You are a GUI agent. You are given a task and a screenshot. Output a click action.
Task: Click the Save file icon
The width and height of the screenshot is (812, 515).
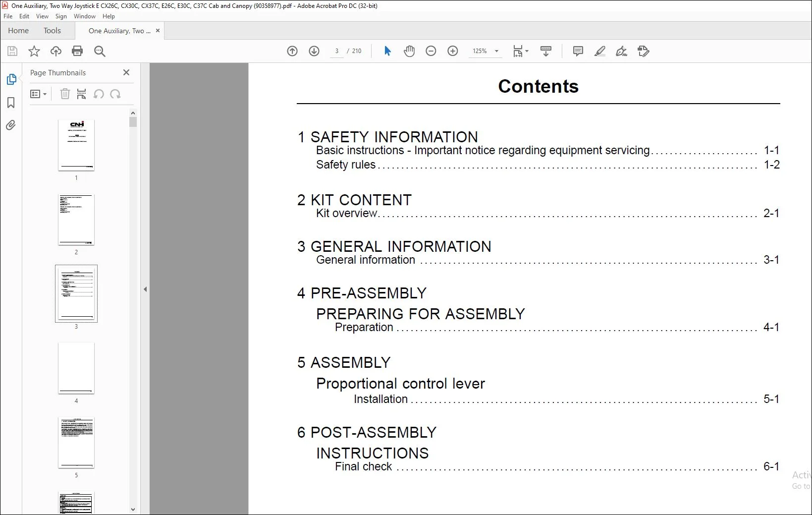12,51
